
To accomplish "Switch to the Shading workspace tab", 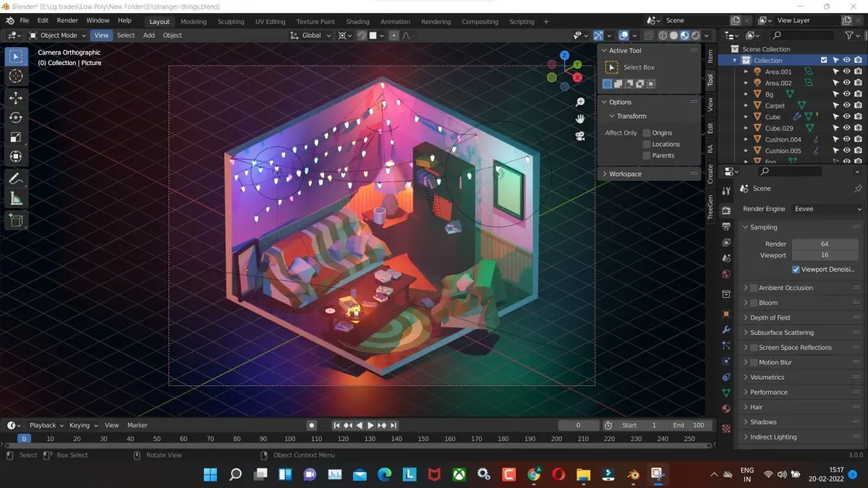I will click(357, 22).
